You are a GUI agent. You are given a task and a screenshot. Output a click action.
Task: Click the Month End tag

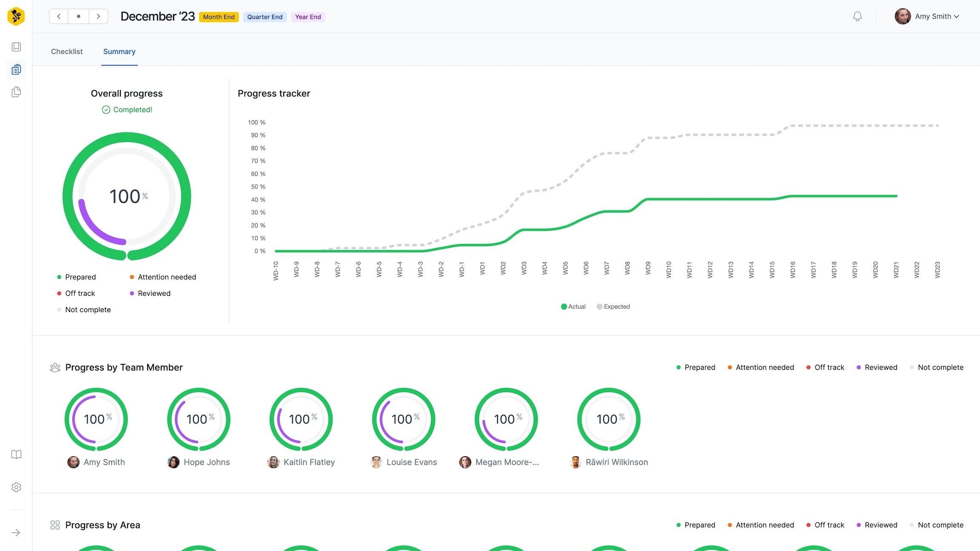[x=219, y=17]
